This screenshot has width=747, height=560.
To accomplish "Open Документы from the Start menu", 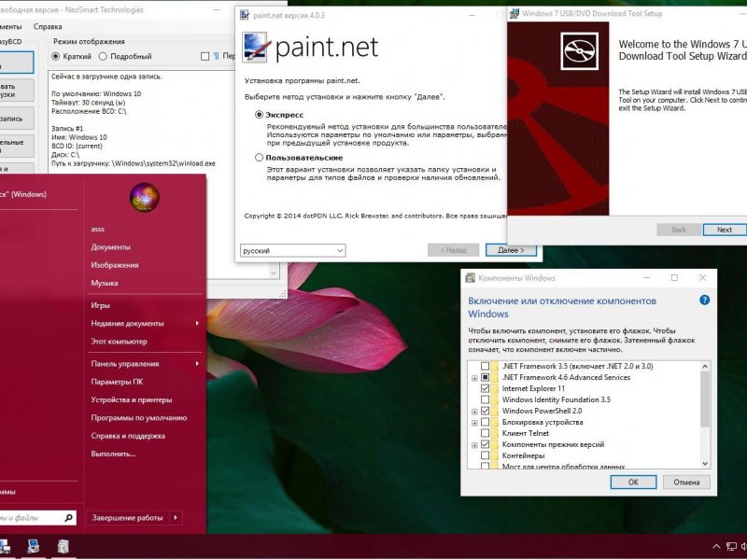I will (x=110, y=247).
